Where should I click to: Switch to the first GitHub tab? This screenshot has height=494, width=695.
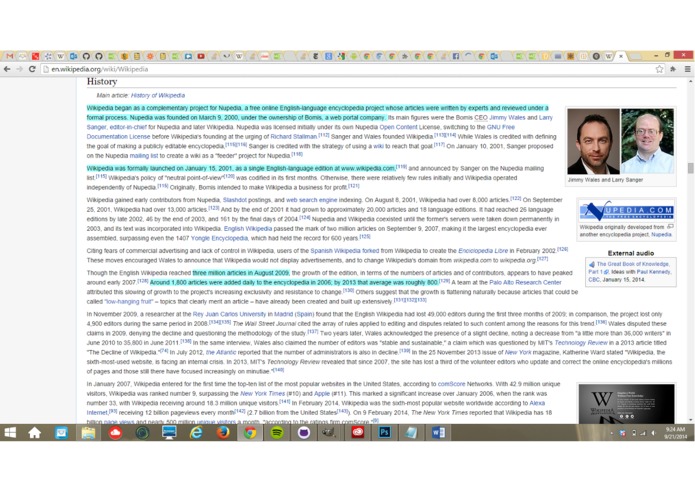tap(86, 56)
